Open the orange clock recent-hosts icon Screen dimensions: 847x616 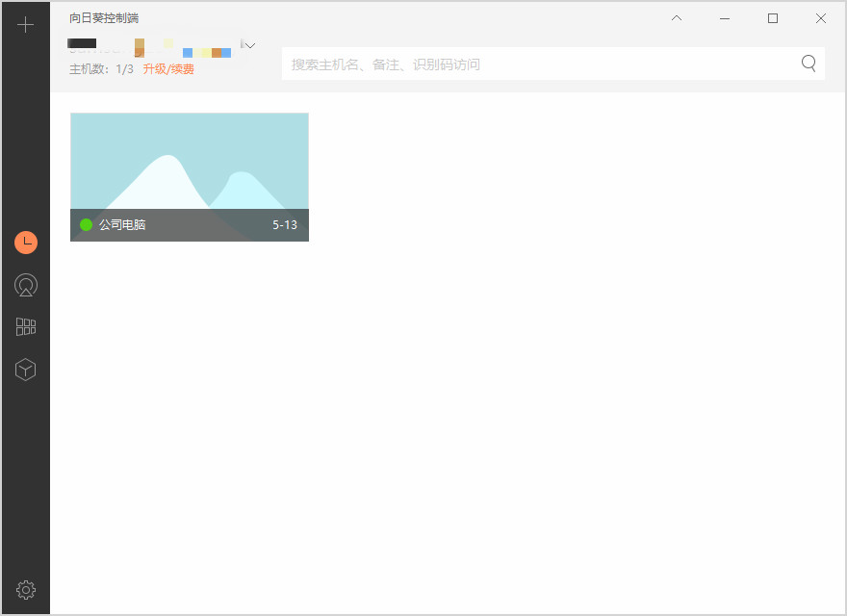(x=26, y=243)
